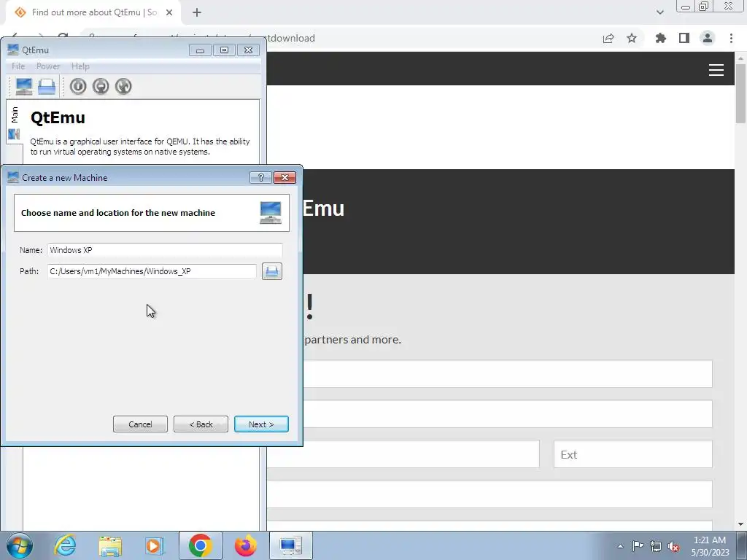This screenshot has height=560, width=747.
Task: Switch to Chrome in the taskbar
Action: pos(200,545)
